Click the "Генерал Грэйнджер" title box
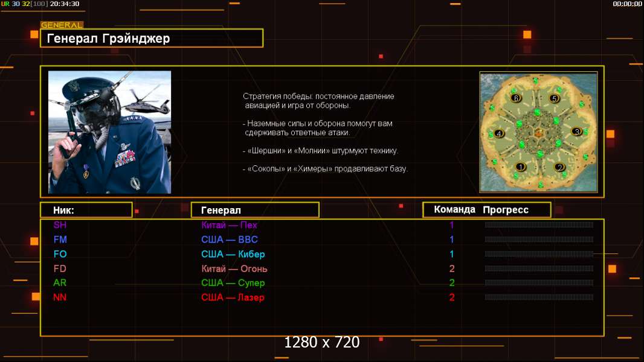Viewport: 644px width, 362px height. pos(152,38)
